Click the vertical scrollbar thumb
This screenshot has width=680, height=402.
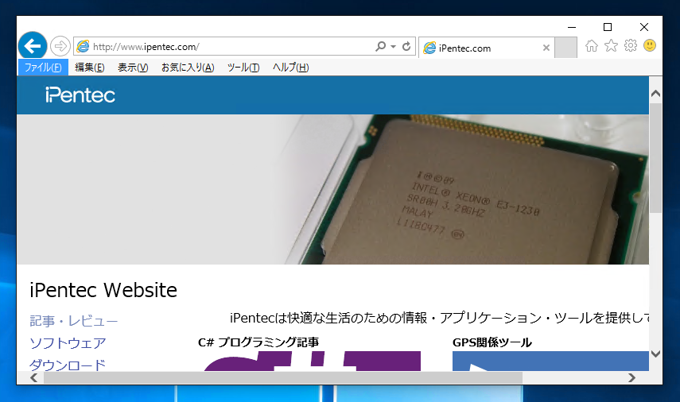click(x=655, y=158)
